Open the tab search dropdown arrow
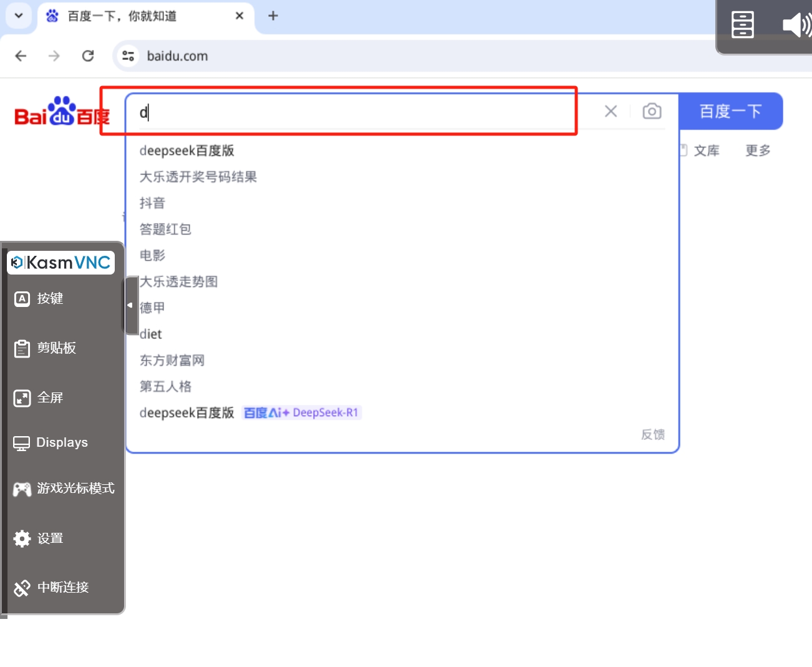 point(19,16)
